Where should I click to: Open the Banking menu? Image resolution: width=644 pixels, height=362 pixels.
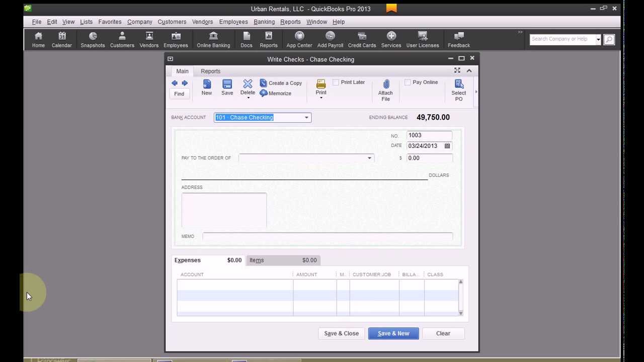(264, 22)
